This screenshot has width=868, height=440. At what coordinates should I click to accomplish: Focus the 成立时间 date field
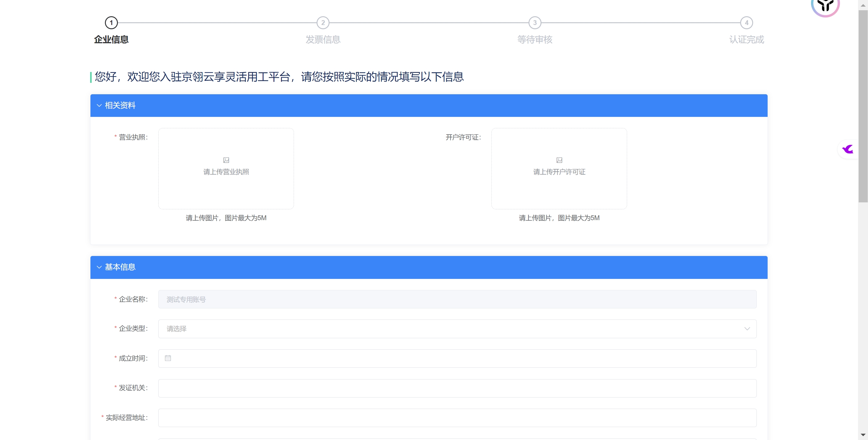point(457,358)
